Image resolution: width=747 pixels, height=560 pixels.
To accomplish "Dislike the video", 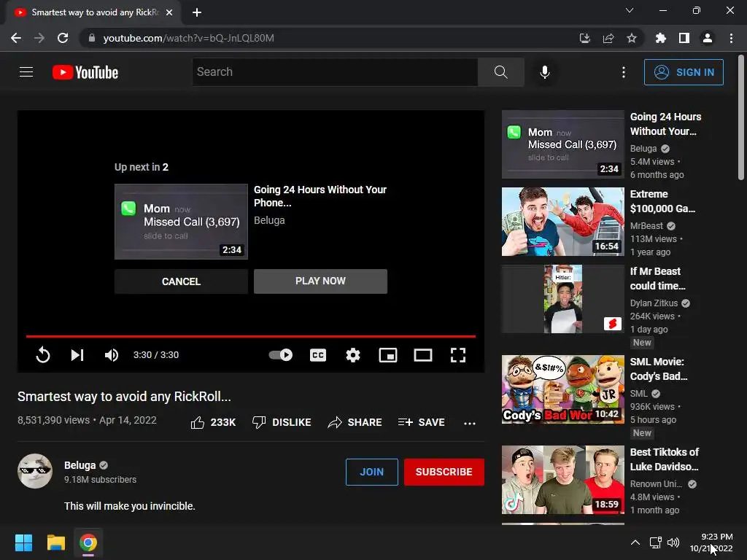I will [x=282, y=422].
